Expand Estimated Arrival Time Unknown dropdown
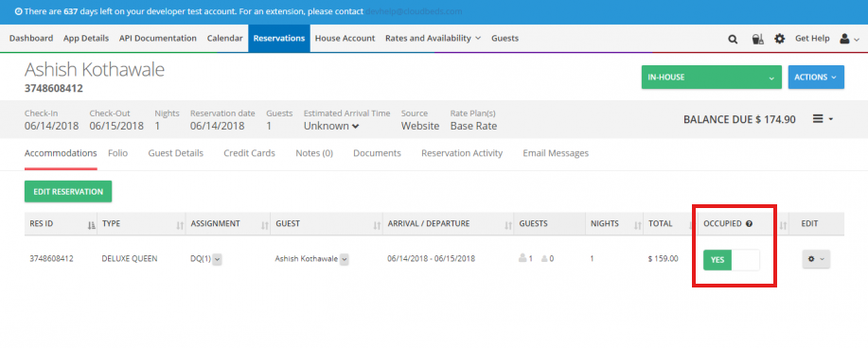The image size is (868, 348). tap(331, 126)
